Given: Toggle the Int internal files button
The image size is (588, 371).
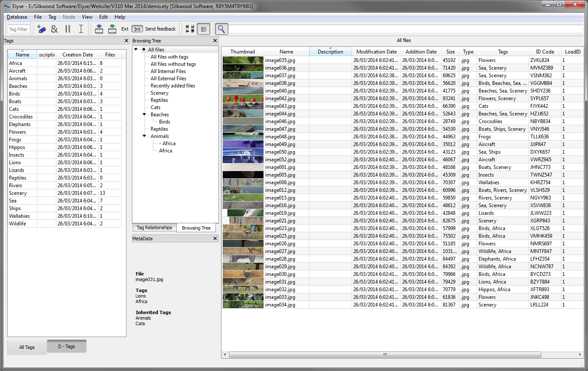Looking at the screenshot, I should pyautogui.click(x=137, y=29).
